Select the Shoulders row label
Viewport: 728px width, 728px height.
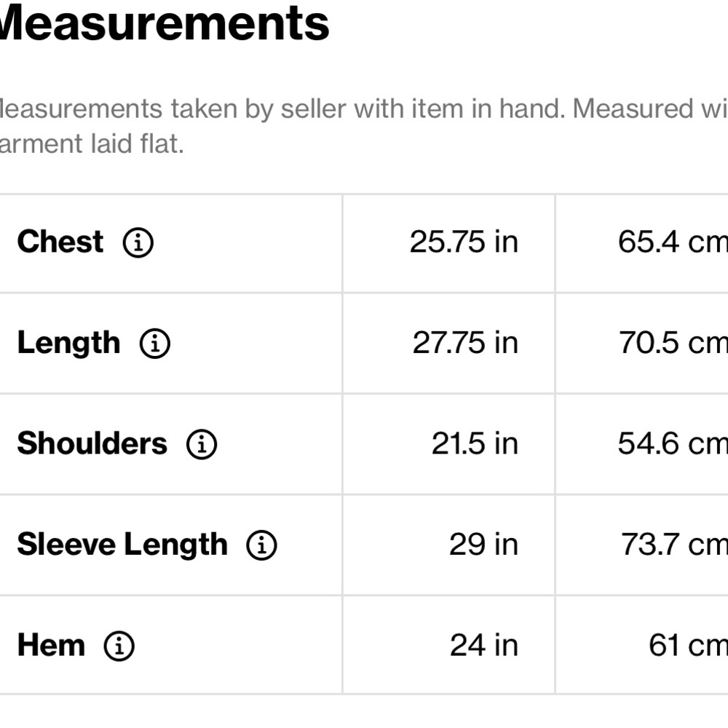pyautogui.click(x=92, y=443)
